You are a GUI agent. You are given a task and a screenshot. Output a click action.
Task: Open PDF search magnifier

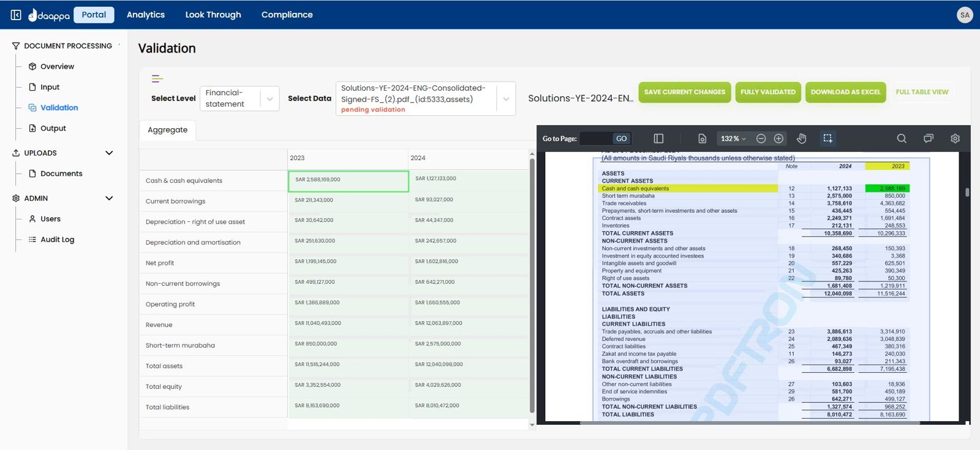(x=902, y=139)
